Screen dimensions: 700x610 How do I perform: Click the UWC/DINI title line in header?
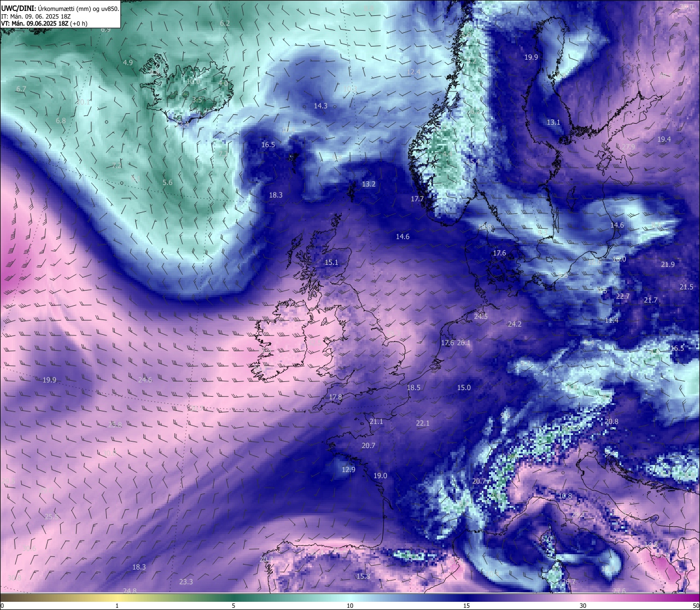60,8
